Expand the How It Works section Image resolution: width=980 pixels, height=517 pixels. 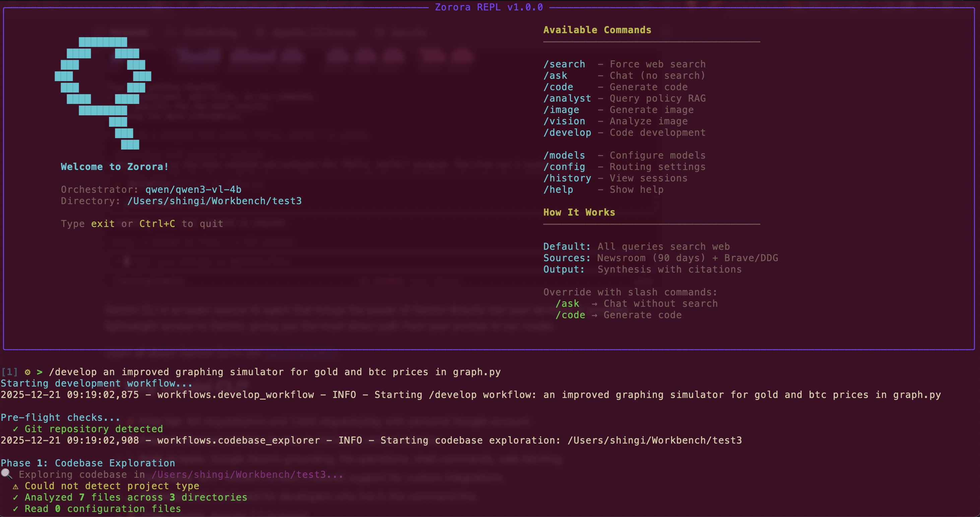click(579, 213)
